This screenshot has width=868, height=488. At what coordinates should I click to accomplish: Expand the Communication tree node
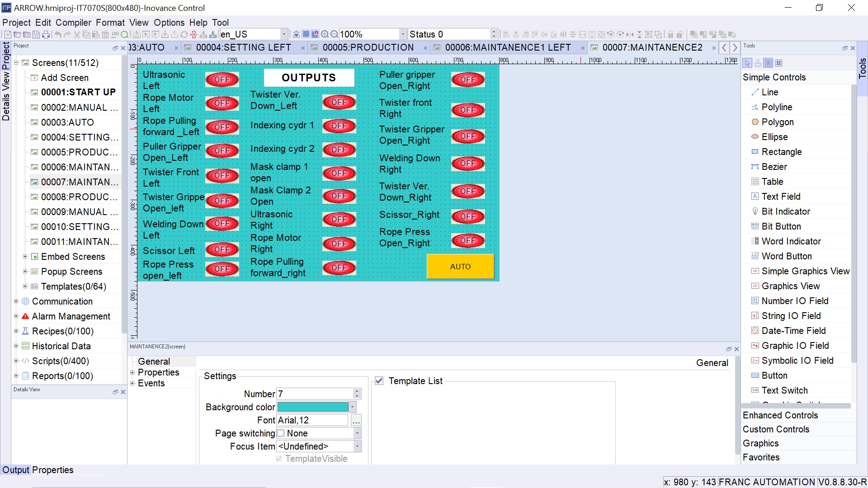(16, 301)
